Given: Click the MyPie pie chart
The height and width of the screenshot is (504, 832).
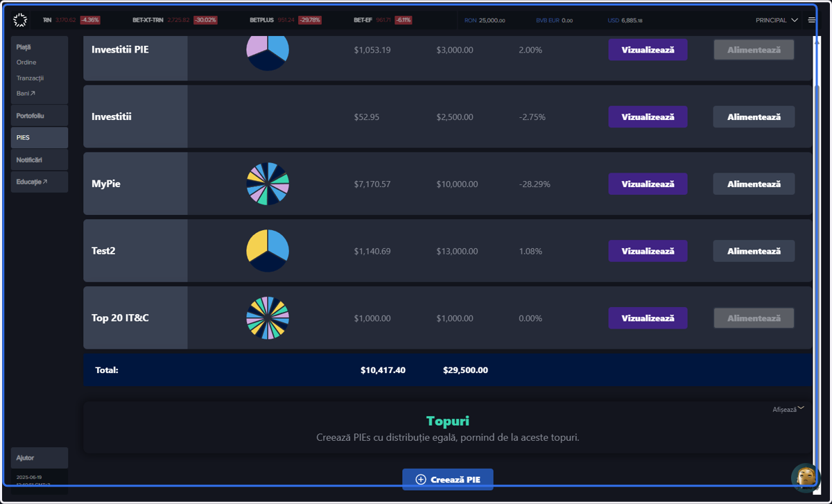Looking at the screenshot, I should point(268,184).
